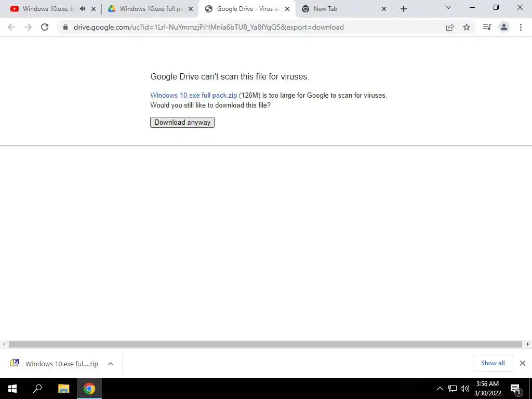The image size is (532, 399).
Task: Close the Google Drive Virus scan tab
Action: pos(287,9)
